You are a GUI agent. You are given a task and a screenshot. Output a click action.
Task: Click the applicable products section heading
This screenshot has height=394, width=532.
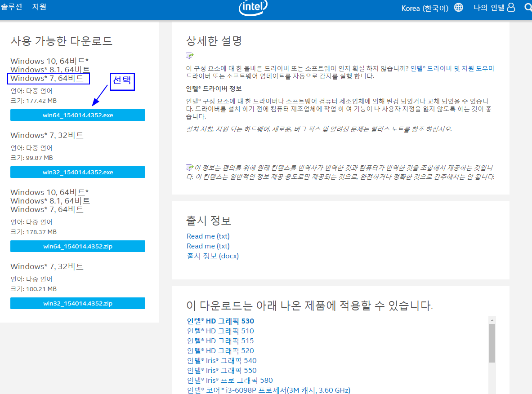309,305
